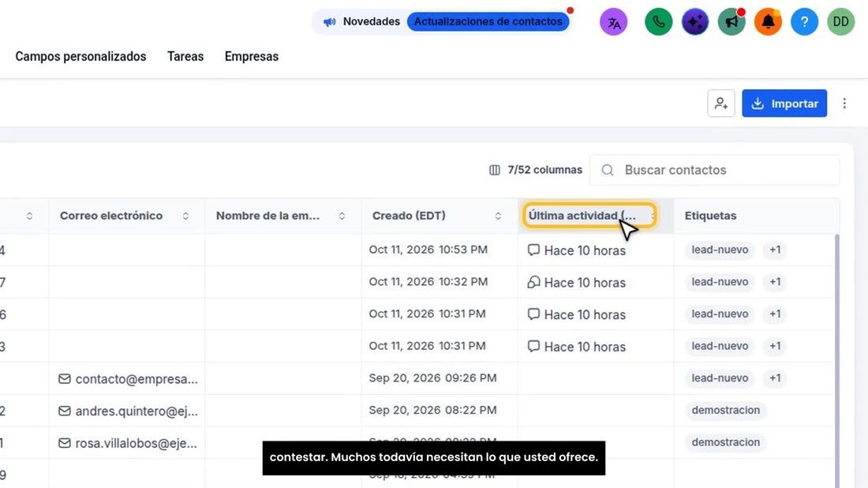The height and width of the screenshot is (488, 868).
Task: Click the Novedades label
Action: [x=372, y=21]
